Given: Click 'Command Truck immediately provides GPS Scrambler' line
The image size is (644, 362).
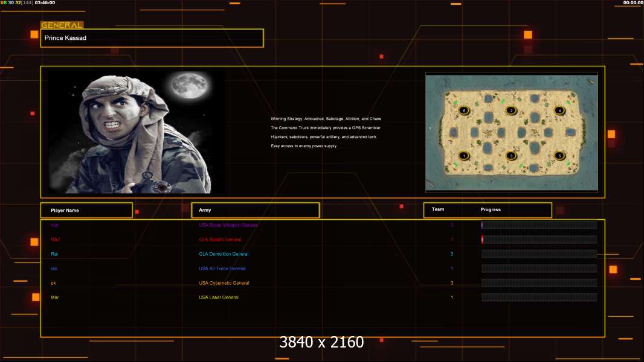Looking at the screenshot, I should pyautogui.click(x=326, y=128).
